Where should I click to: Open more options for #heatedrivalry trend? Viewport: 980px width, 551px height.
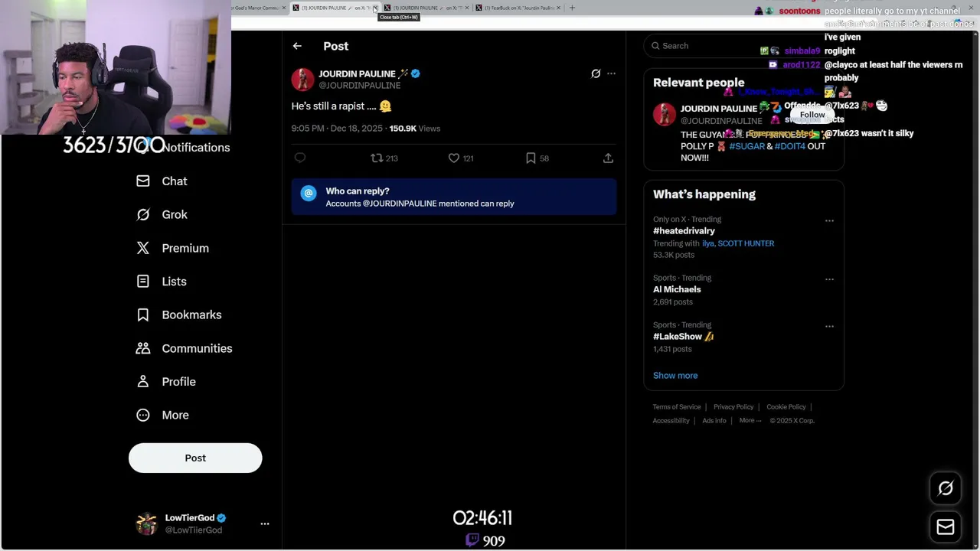pyautogui.click(x=829, y=220)
